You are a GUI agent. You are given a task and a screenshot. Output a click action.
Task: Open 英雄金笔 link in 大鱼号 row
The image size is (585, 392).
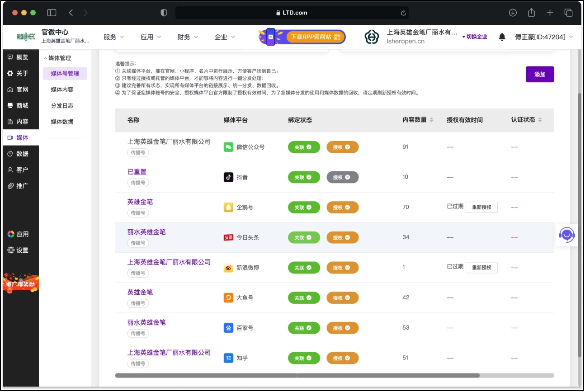[x=140, y=292]
